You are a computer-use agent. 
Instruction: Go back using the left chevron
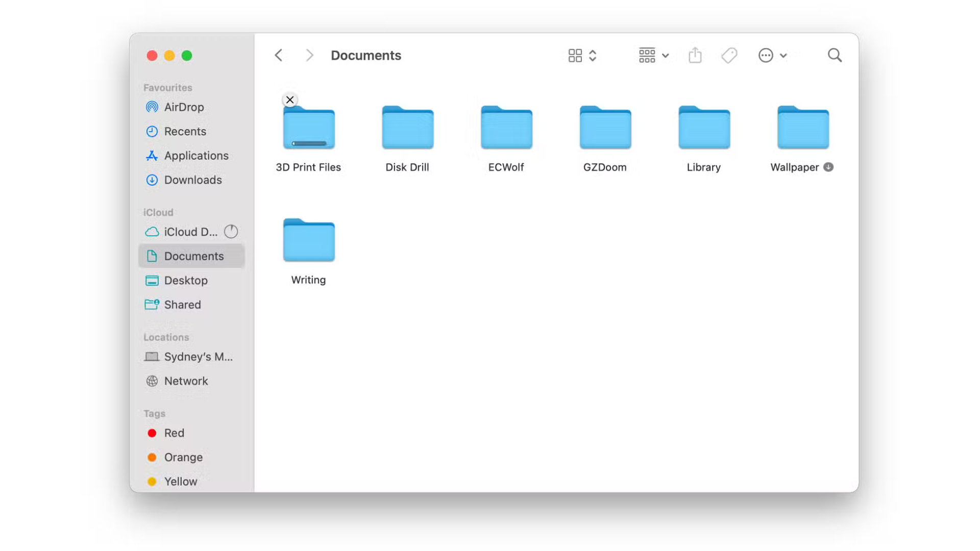point(279,55)
